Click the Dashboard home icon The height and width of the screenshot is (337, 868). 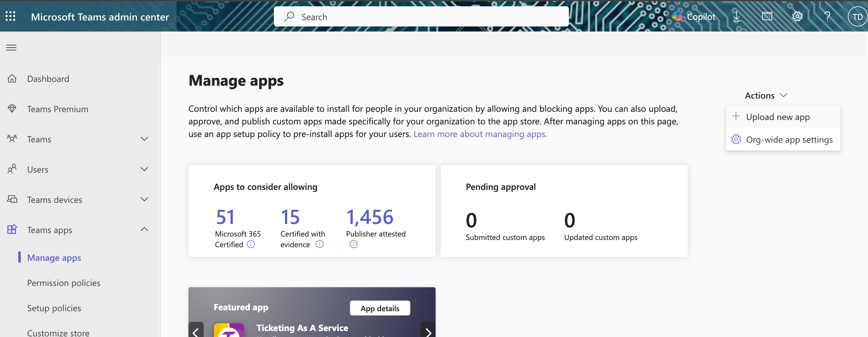[12, 78]
